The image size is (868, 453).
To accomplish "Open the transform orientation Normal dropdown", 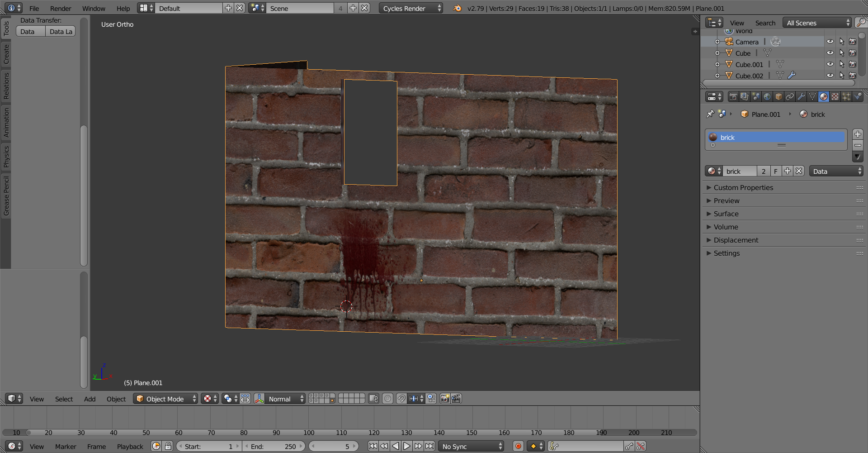I will (280, 399).
